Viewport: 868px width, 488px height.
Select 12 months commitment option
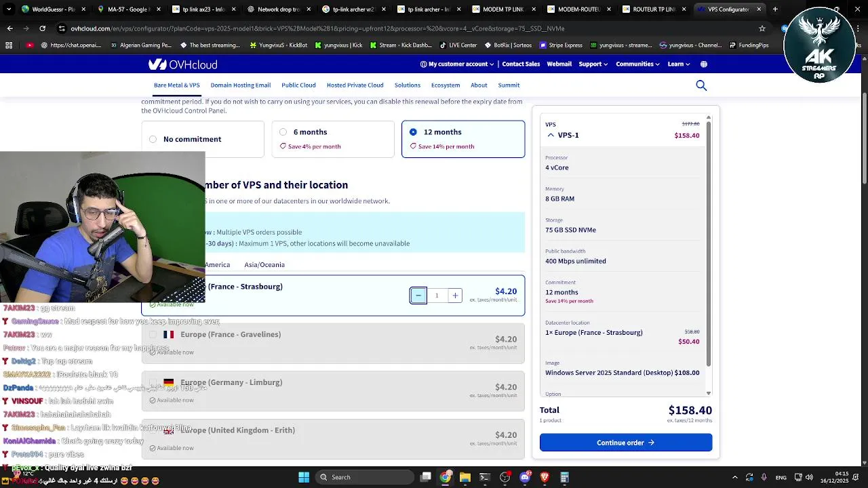pos(463,139)
